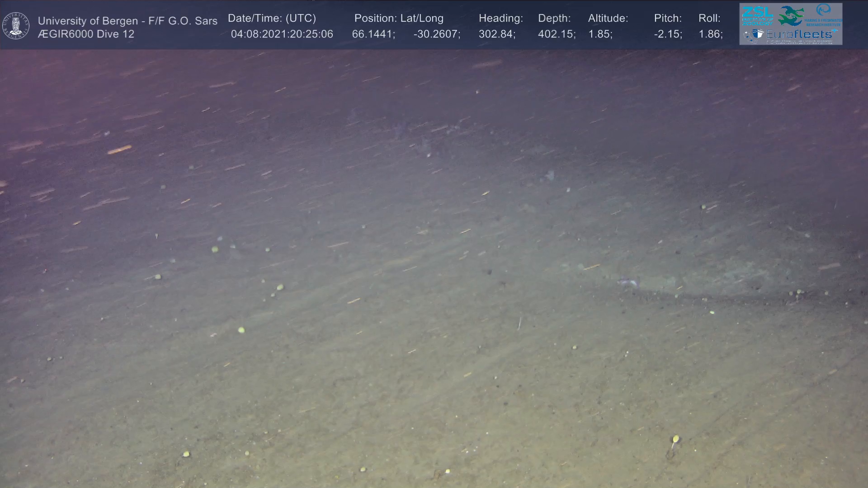
Task: Click the heading value 302.84
Action: tap(497, 34)
